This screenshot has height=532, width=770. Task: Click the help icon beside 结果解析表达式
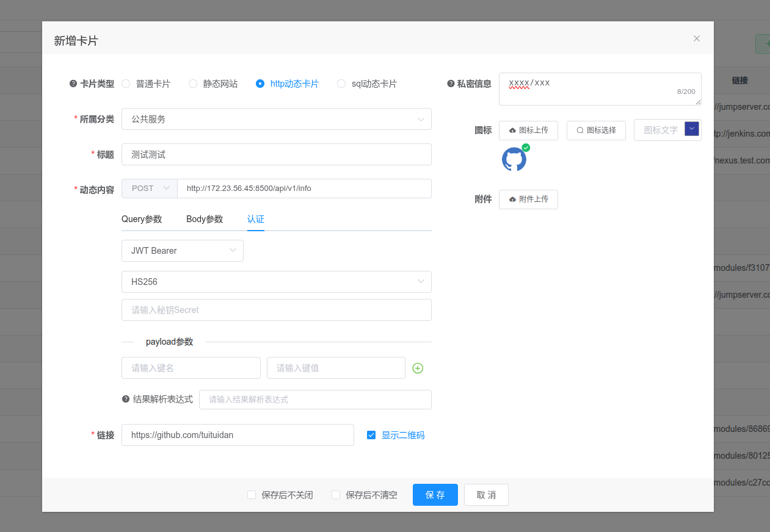tap(126, 399)
